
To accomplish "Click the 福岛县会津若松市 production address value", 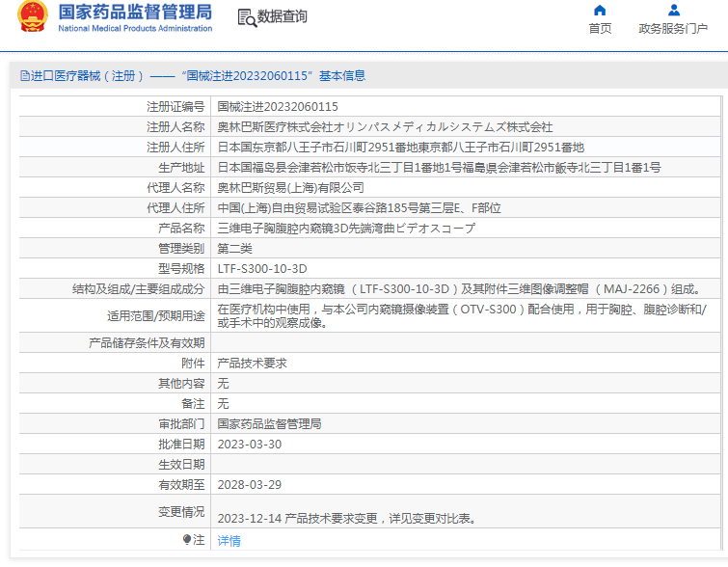I will pyautogui.click(x=439, y=168).
